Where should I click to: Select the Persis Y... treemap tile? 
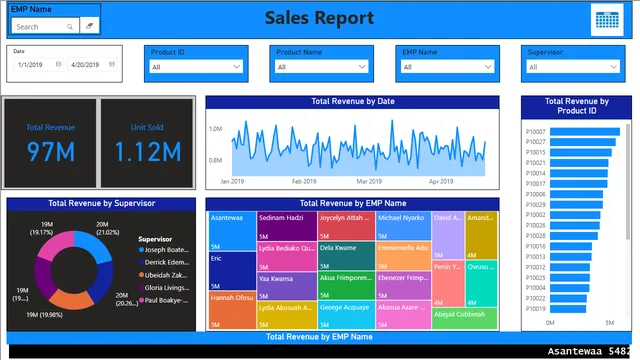click(x=448, y=284)
